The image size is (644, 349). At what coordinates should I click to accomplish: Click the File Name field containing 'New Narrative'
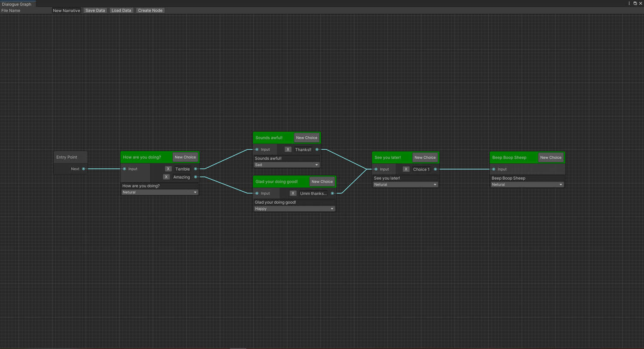click(67, 10)
